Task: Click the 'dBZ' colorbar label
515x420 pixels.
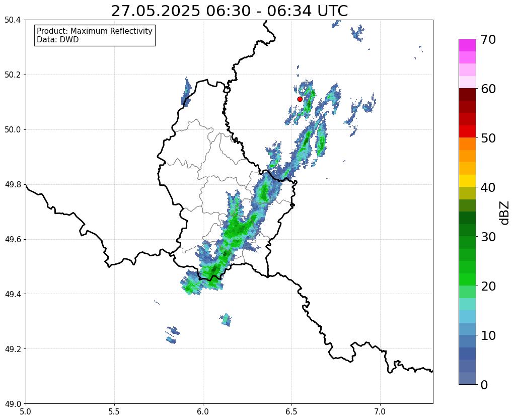Action: coord(505,213)
